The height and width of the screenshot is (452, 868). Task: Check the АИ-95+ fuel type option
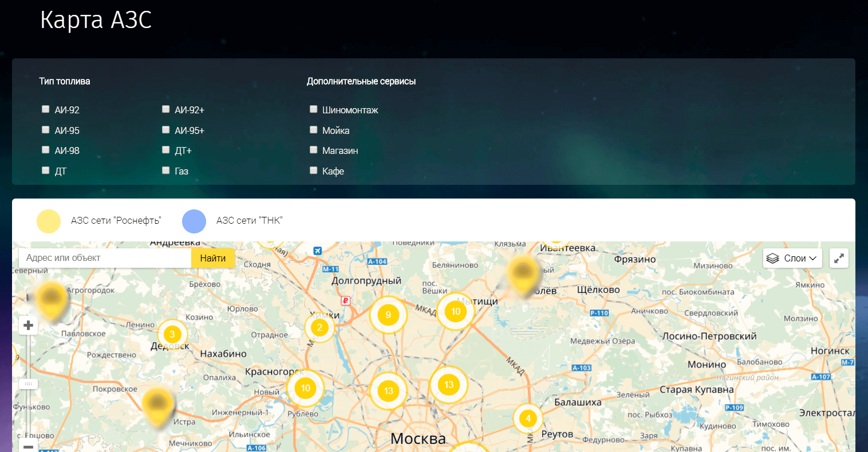tap(166, 130)
